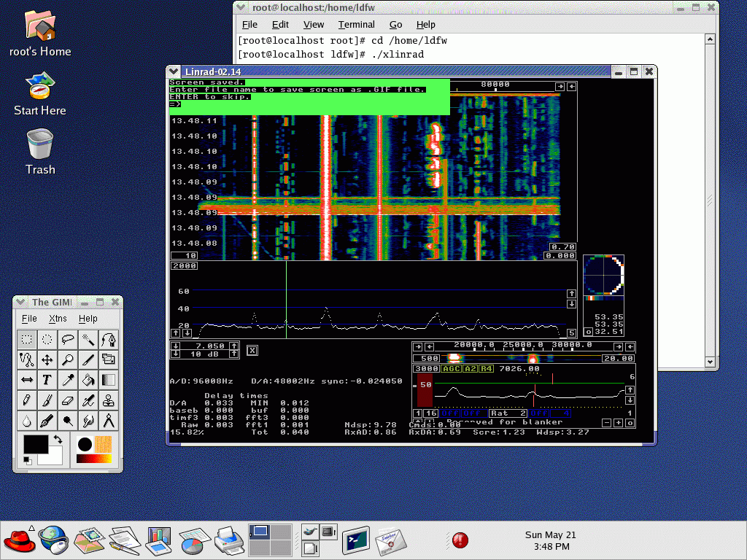This screenshot has width=747, height=560.
Task: Pick the Eraser tool in GIMP
Action: coord(68,400)
